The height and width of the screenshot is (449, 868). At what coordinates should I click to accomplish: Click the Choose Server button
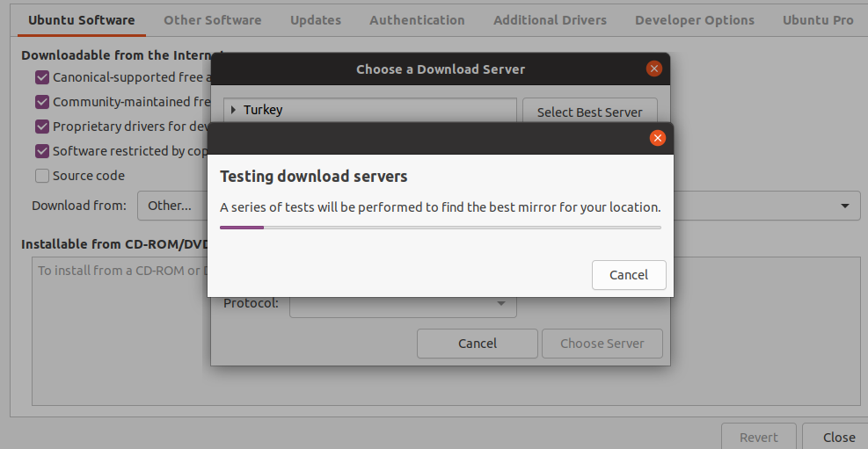pyautogui.click(x=602, y=344)
